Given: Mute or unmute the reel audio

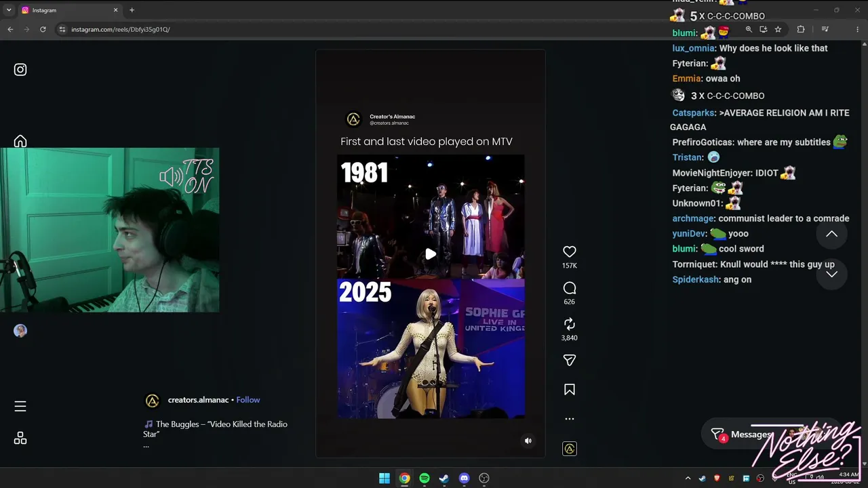Looking at the screenshot, I should coord(528,441).
